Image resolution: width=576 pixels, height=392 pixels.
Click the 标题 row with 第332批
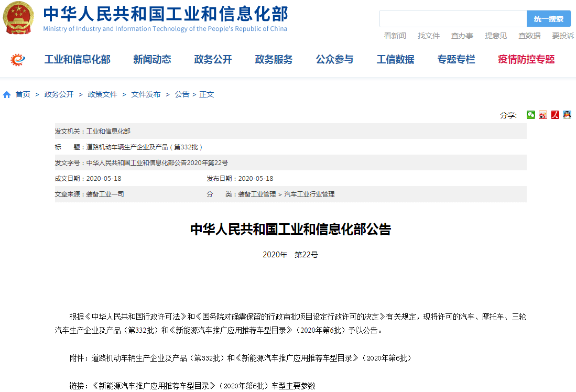(x=290, y=147)
